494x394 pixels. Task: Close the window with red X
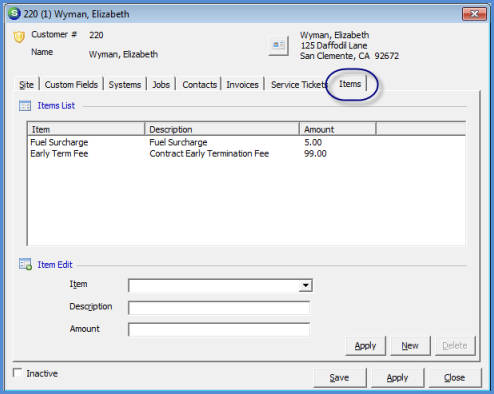[x=474, y=14]
